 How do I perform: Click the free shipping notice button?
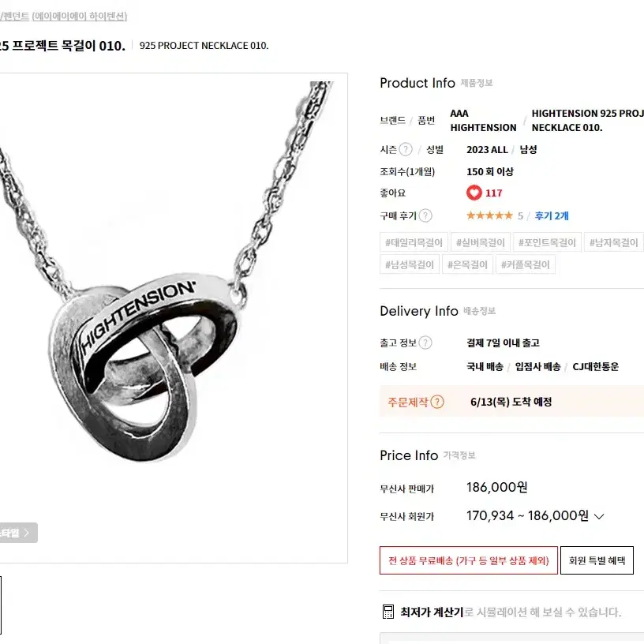(469, 560)
